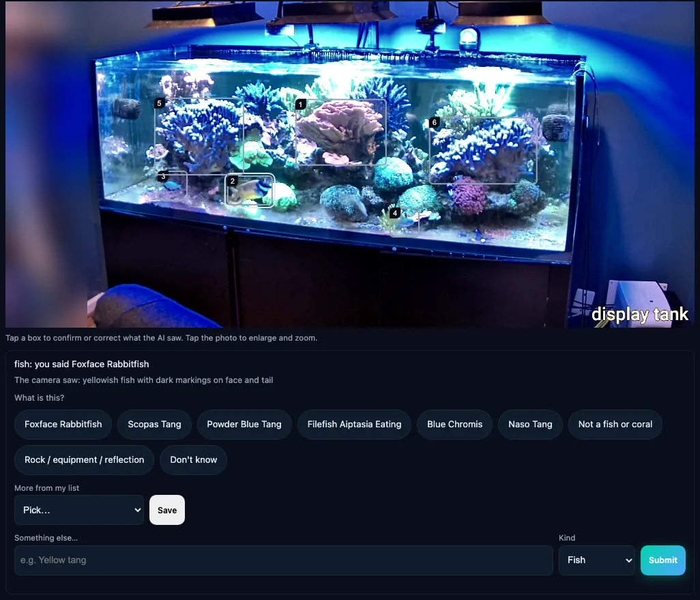
Task: Select detection box number 4 near sand
Action: (405, 223)
